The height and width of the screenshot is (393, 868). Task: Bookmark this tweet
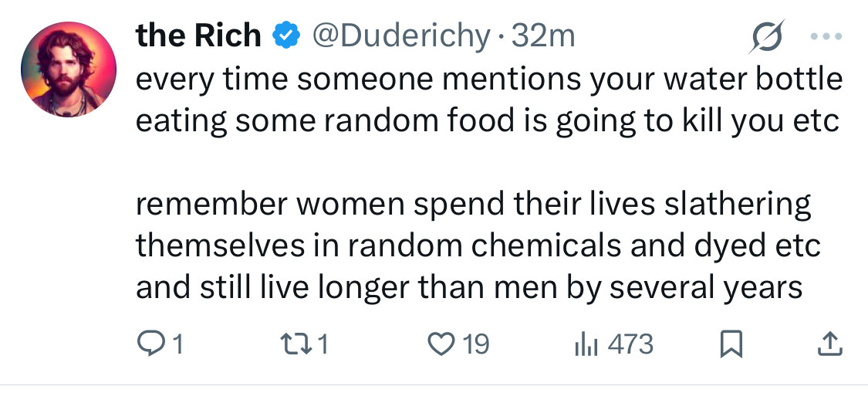(x=731, y=344)
